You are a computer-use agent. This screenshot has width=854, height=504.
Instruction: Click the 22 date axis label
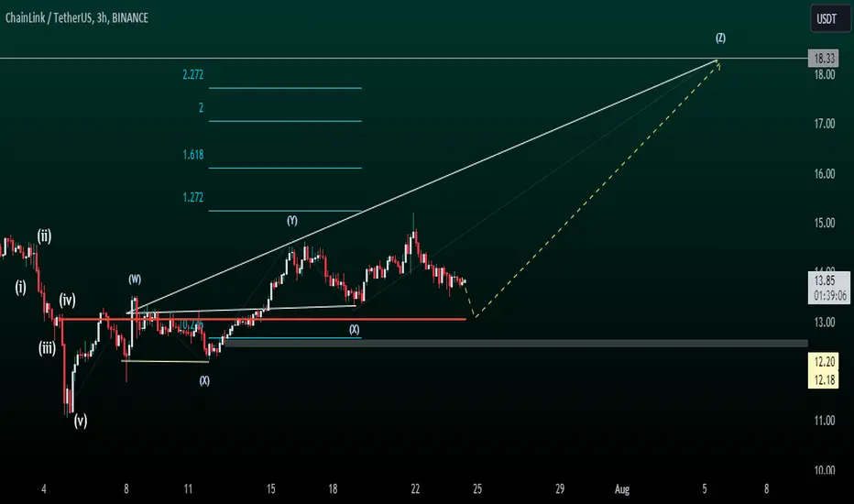click(x=415, y=489)
